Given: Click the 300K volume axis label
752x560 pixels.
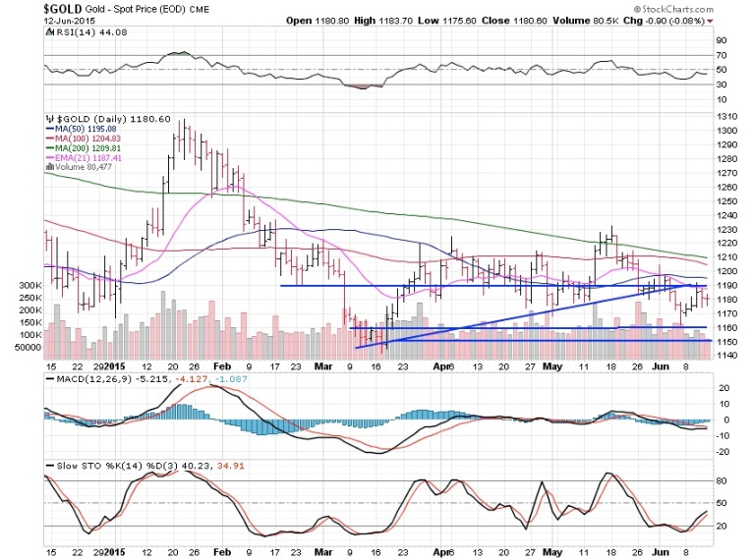Looking at the screenshot, I should pyautogui.click(x=30, y=285).
